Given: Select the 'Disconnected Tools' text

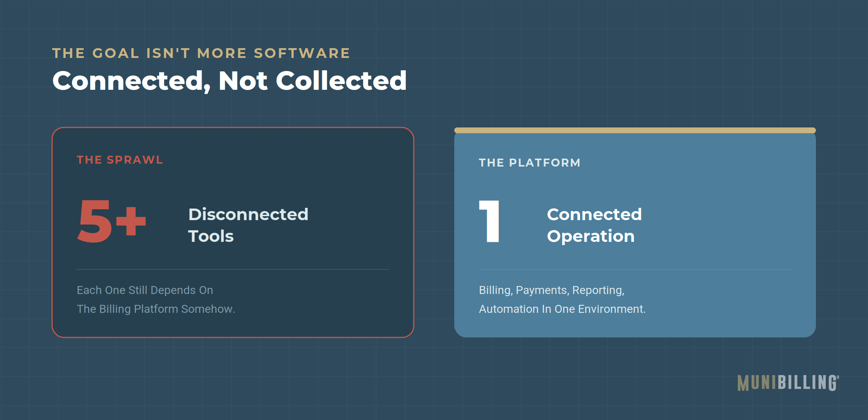Looking at the screenshot, I should pos(248,225).
